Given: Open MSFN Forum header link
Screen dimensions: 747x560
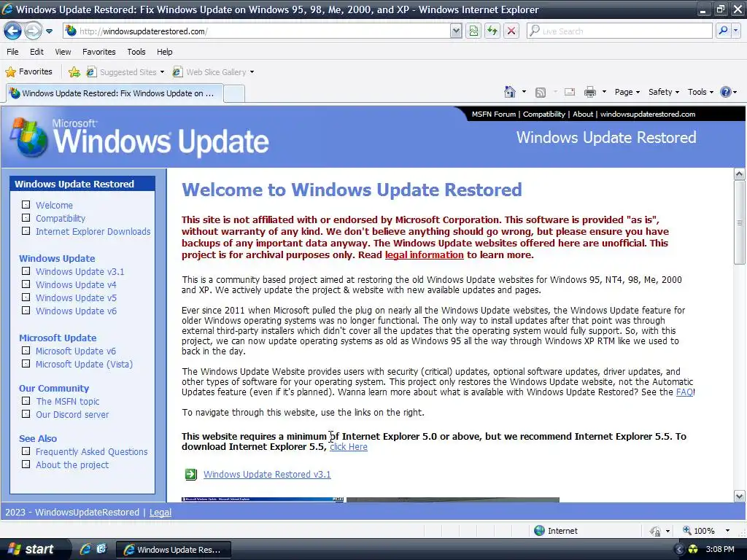Looking at the screenshot, I should coord(494,114).
